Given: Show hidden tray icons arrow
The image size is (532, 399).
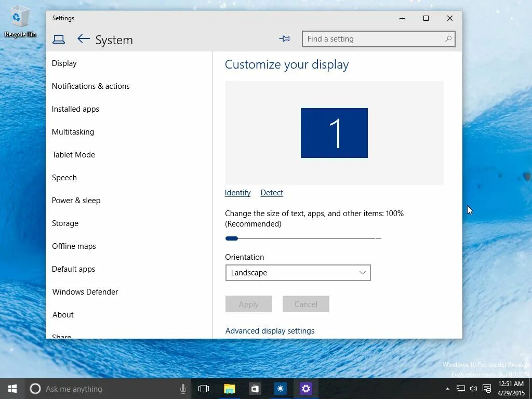Looking at the screenshot, I should click(x=447, y=389).
